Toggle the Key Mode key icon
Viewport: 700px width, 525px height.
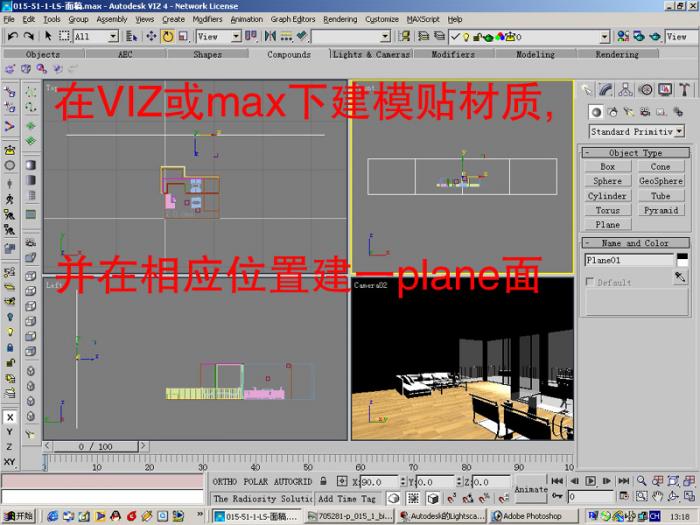point(557,496)
